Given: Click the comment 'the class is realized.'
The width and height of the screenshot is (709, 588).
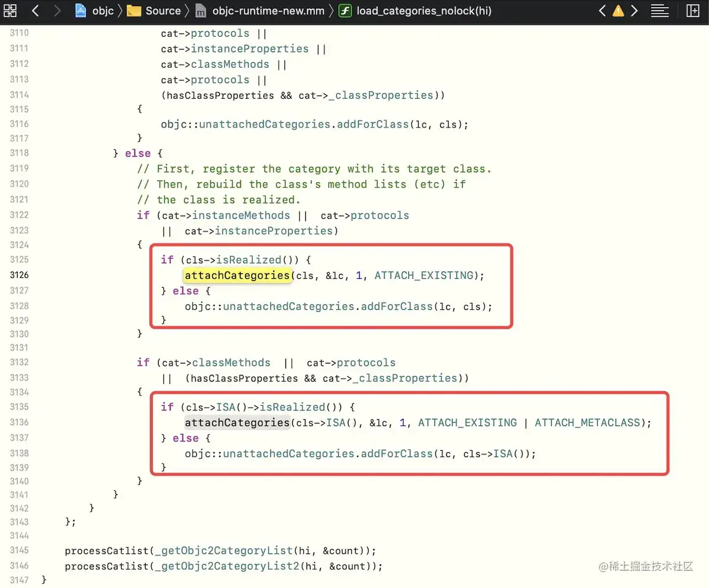Looking at the screenshot, I should pyautogui.click(x=219, y=200).
